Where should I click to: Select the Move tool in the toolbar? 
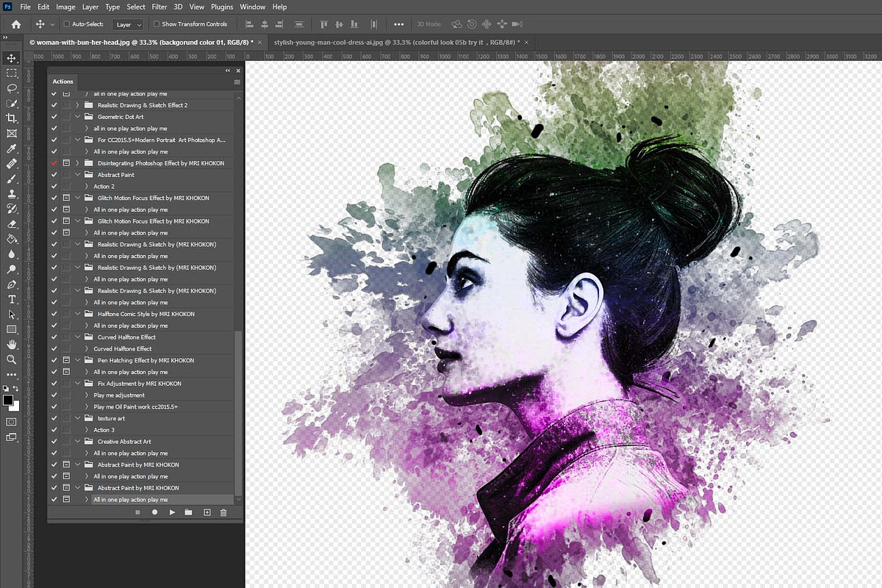pos(12,58)
